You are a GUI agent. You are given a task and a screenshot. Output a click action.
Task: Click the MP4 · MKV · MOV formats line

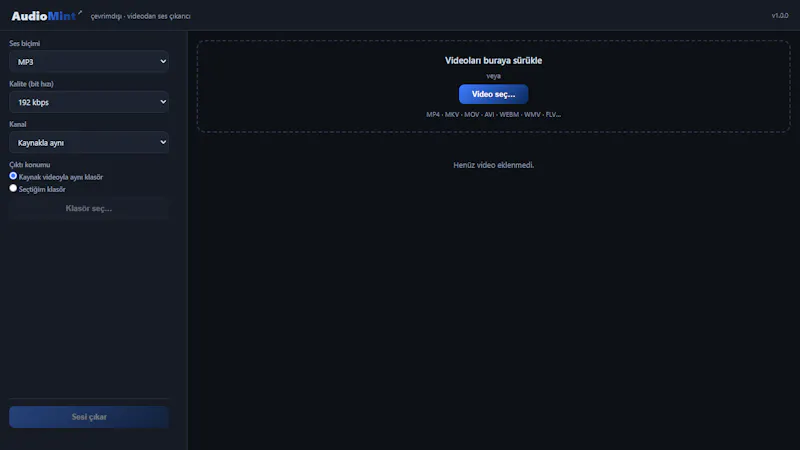coord(493,114)
